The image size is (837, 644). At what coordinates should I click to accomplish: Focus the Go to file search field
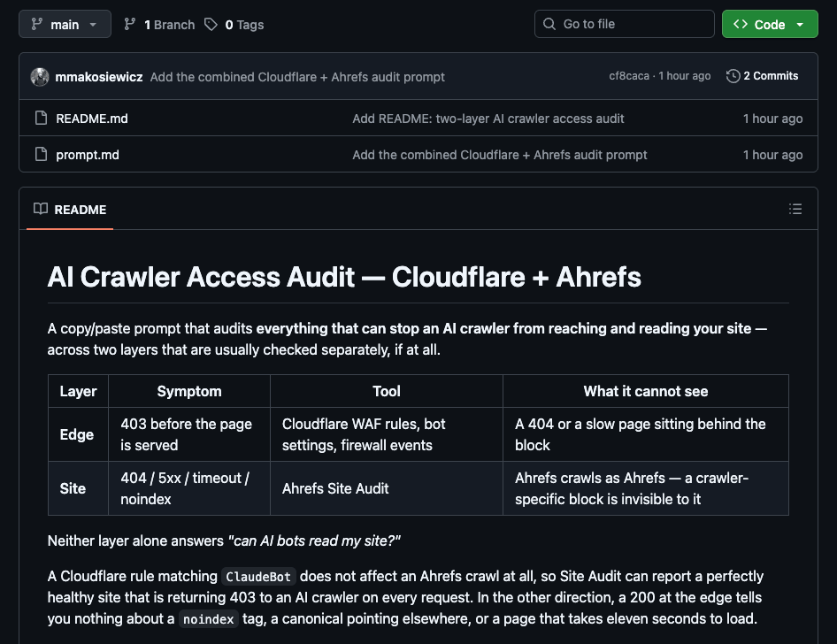click(x=624, y=24)
